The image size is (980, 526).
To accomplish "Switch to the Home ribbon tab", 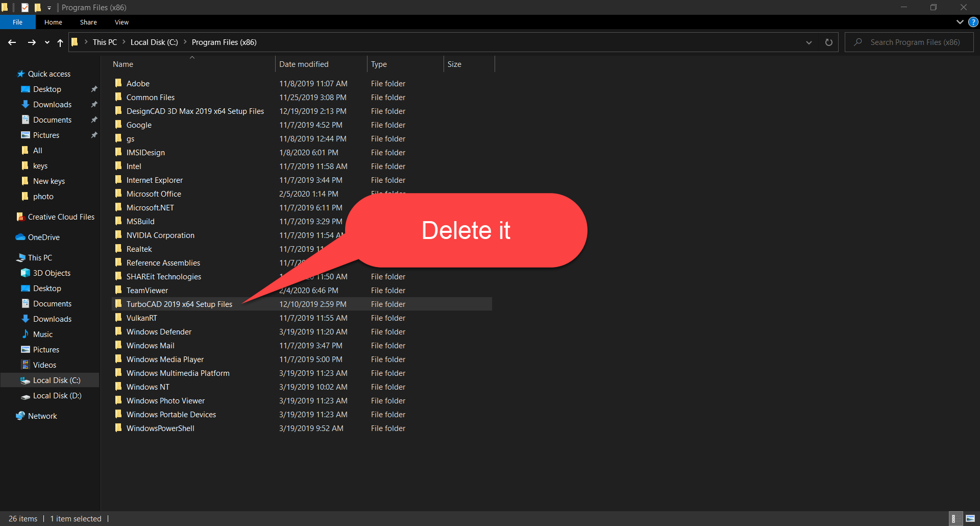I will tap(53, 22).
